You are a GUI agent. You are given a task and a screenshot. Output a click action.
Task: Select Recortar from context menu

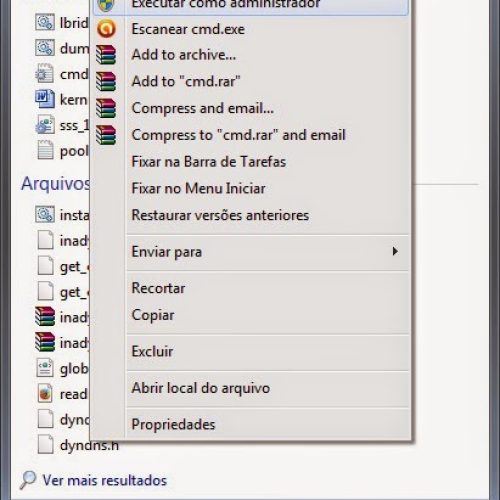(251, 288)
